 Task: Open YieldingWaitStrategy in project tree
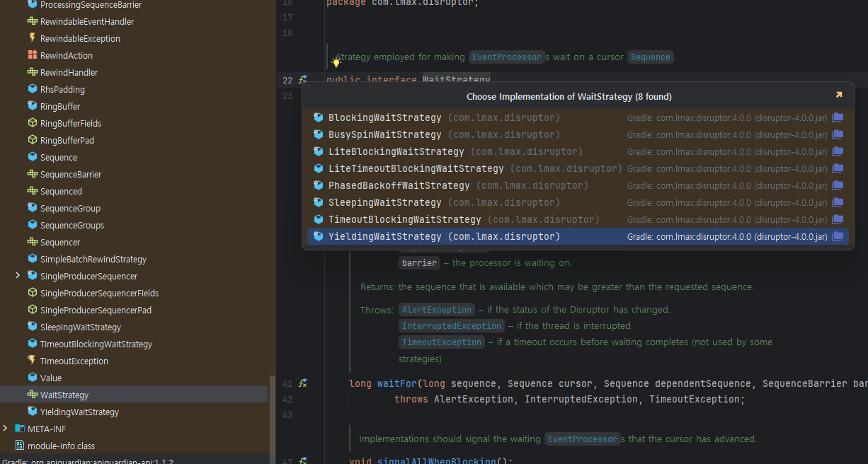pyautogui.click(x=80, y=412)
